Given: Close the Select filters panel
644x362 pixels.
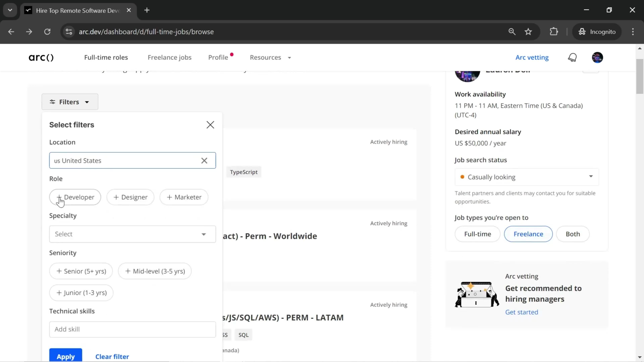Looking at the screenshot, I should pyautogui.click(x=210, y=125).
